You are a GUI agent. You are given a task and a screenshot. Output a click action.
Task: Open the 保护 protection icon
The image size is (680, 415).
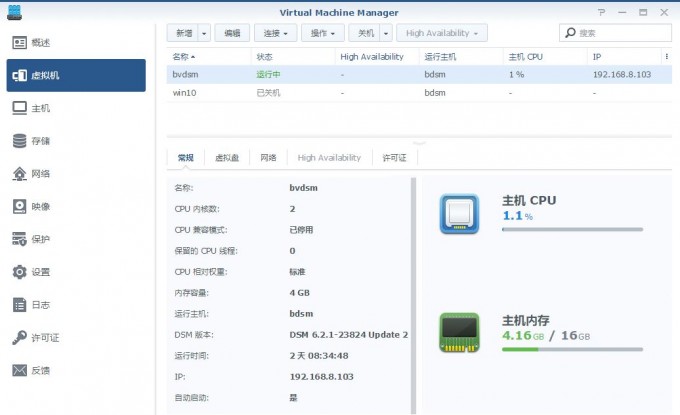tap(19, 240)
